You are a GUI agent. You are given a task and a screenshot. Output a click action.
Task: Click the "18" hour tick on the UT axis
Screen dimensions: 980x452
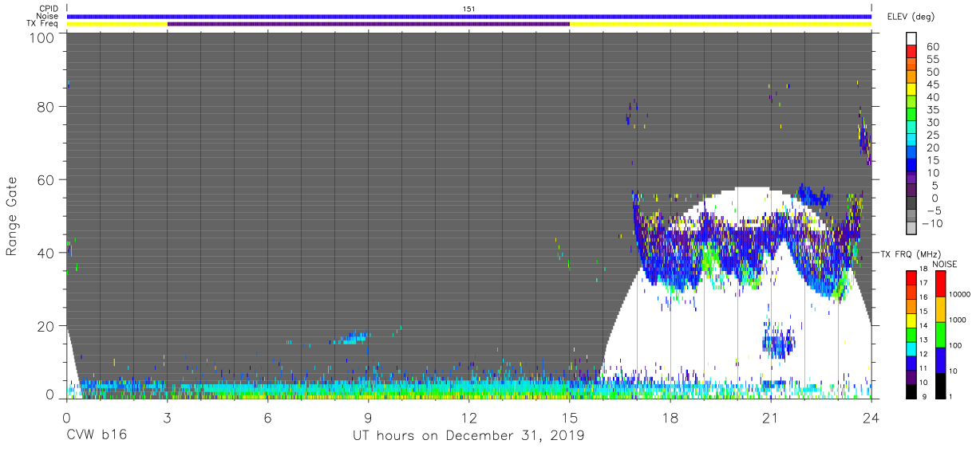670,417
